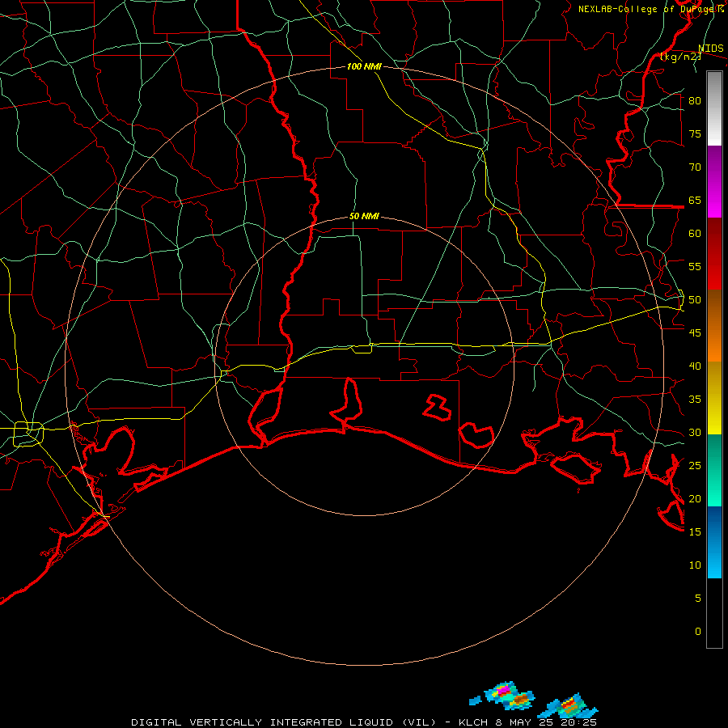Click the Digital Vertically Integrated Liquid product title
This screenshot has height=728, width=728.
tap(284, 722)
